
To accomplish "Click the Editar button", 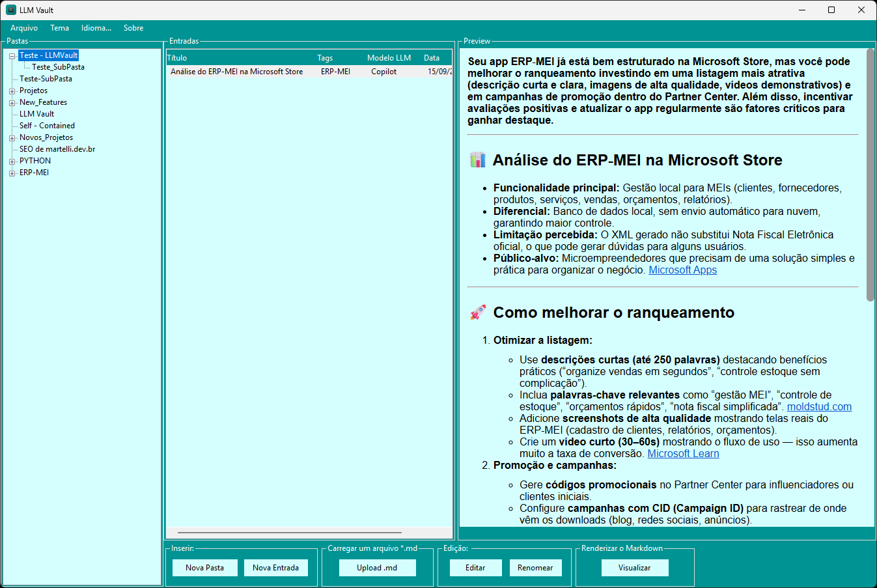I will [475, 568].
